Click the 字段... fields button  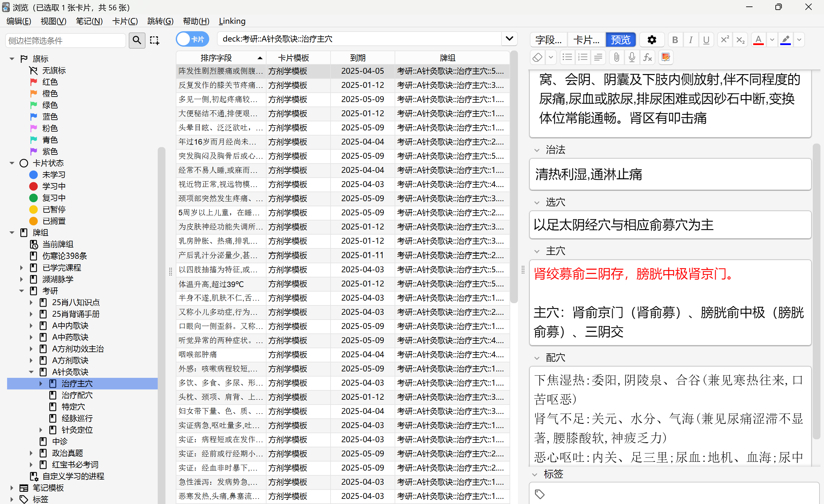point(548,40)
